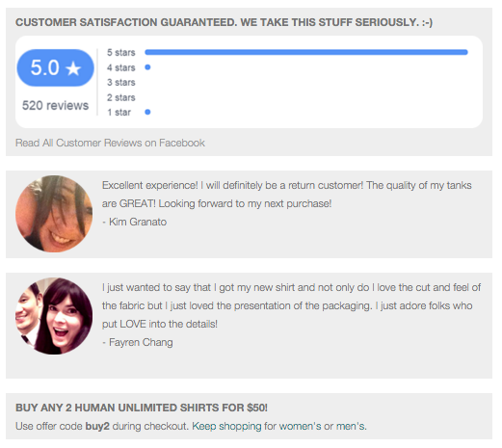Select the '2 stars' label
The image size is (502, 448).
[121, 97]
